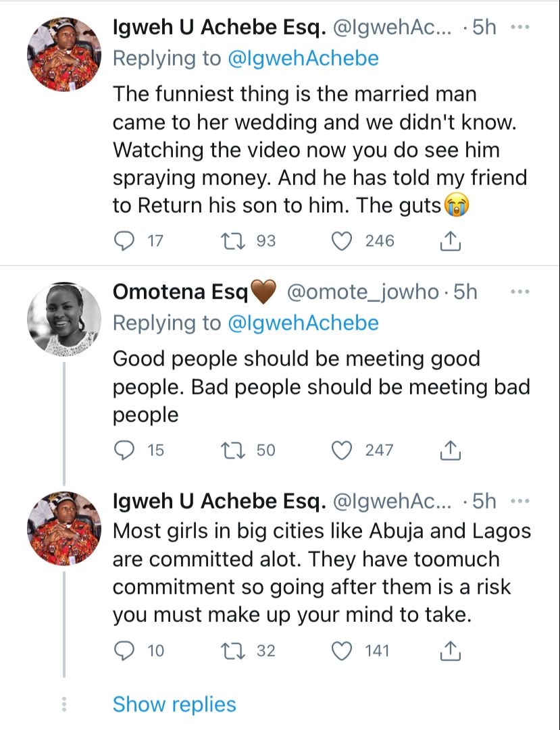Open @IgwehAchebe mention in Omotena's reply
The height and width of the screenshot is (730, 560).
(x=303, y=323)
